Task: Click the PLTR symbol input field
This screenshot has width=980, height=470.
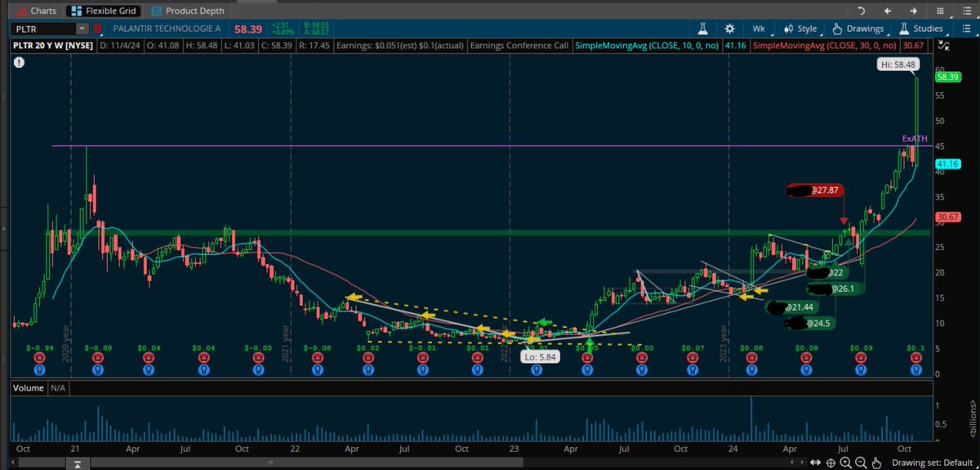Action: click(x=44, y=29)
